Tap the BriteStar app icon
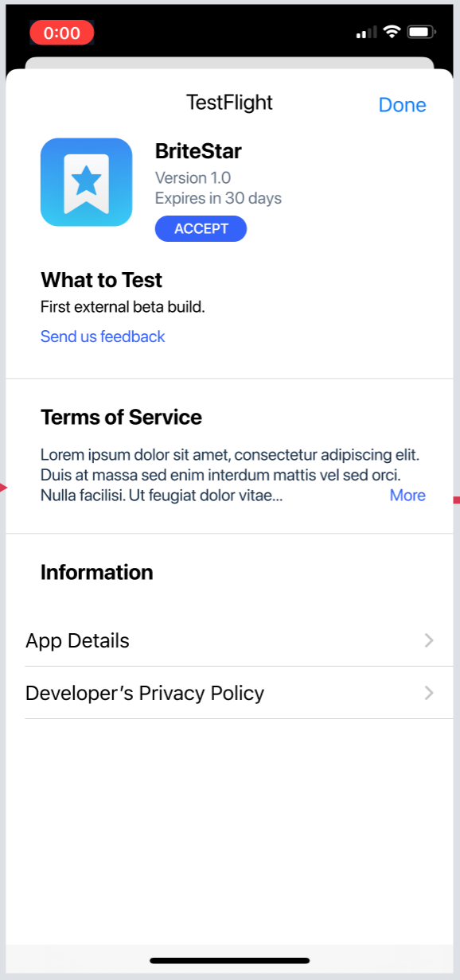This screenshot has width=460, height=980. click(x=86, y=182)
